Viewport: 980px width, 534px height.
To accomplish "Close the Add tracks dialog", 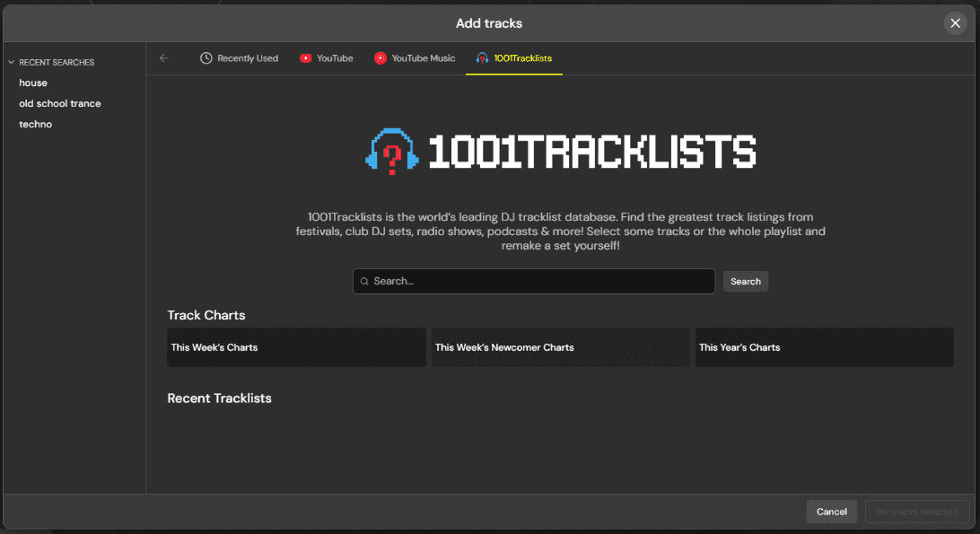I will point(955,22).
